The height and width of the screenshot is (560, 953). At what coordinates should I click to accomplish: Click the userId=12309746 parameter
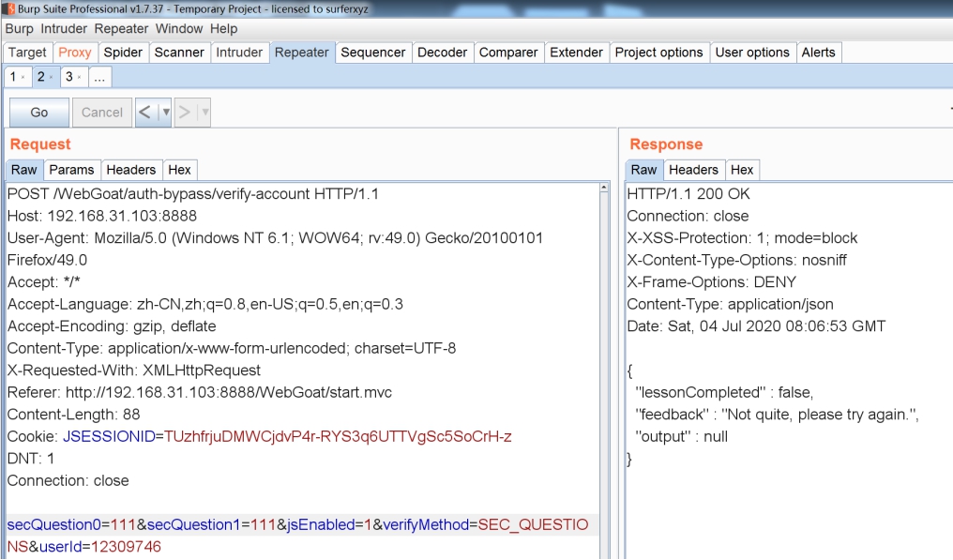tap(100, 547)
